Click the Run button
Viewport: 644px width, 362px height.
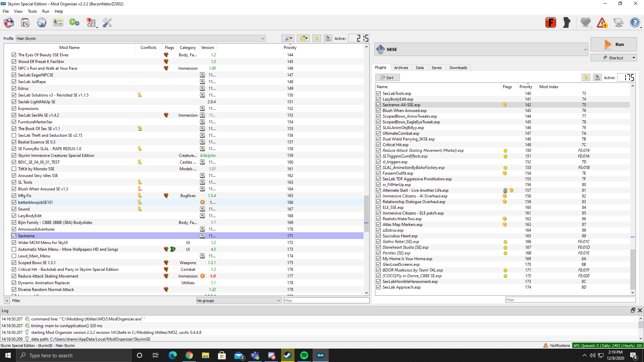click(x=613, y=44)
